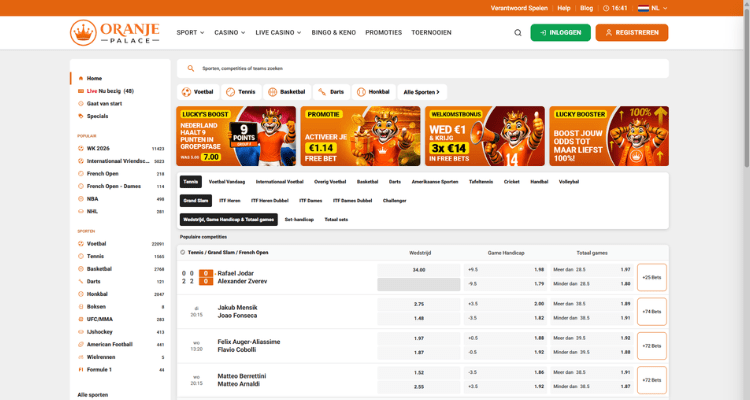
Task: Click the Tennis icon in sporten list
Action: (81, 256)
